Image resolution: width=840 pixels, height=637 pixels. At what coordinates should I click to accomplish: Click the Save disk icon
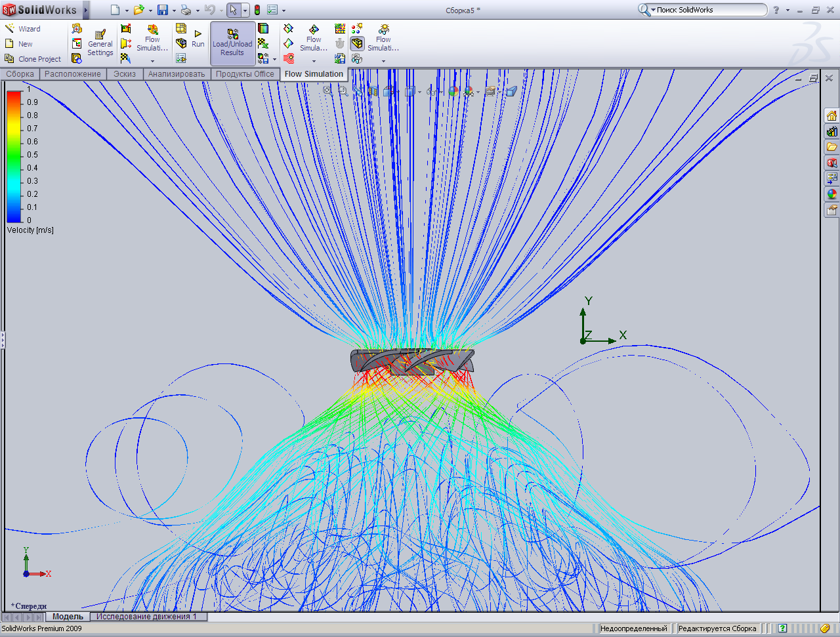163,10
